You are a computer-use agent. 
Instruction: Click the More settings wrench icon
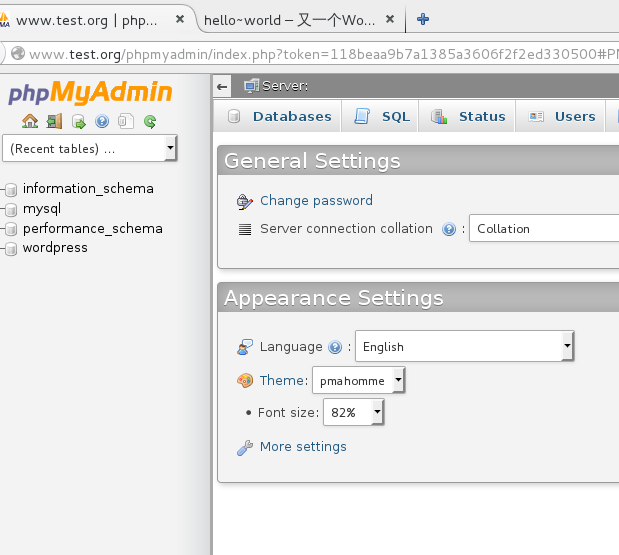pos(245,448)
